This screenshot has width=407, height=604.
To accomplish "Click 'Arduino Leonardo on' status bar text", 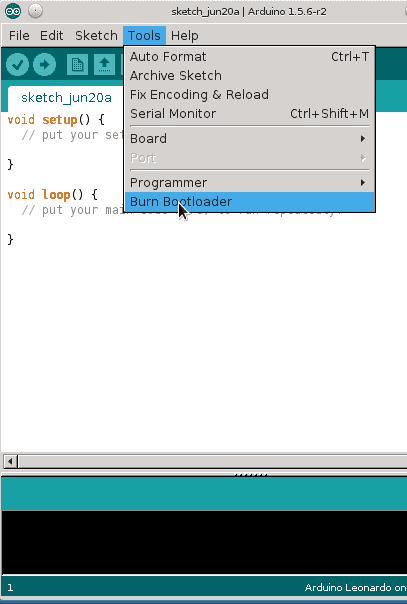I will click(x=355, y=587).
